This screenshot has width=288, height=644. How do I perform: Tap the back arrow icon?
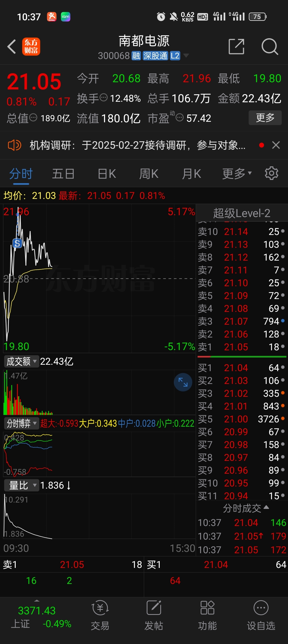11,46
